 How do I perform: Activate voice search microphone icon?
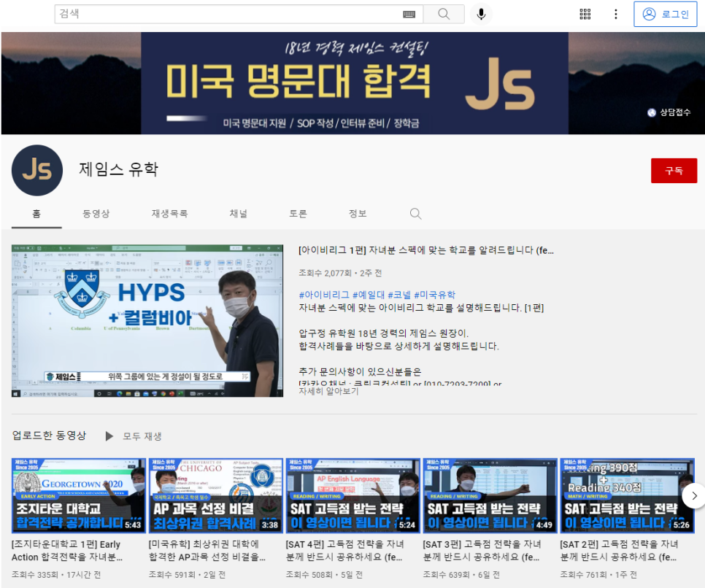click(481, 14)
